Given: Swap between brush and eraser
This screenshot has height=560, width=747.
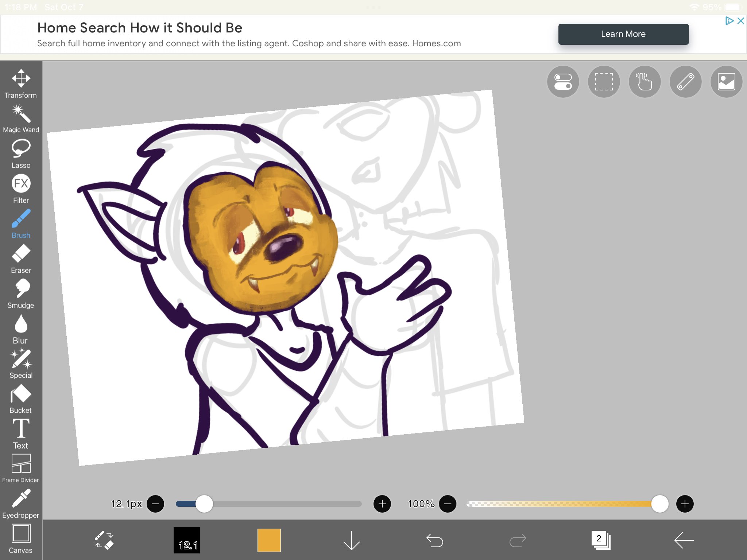Looking at the screenshot, I should (x=104, y=540).
